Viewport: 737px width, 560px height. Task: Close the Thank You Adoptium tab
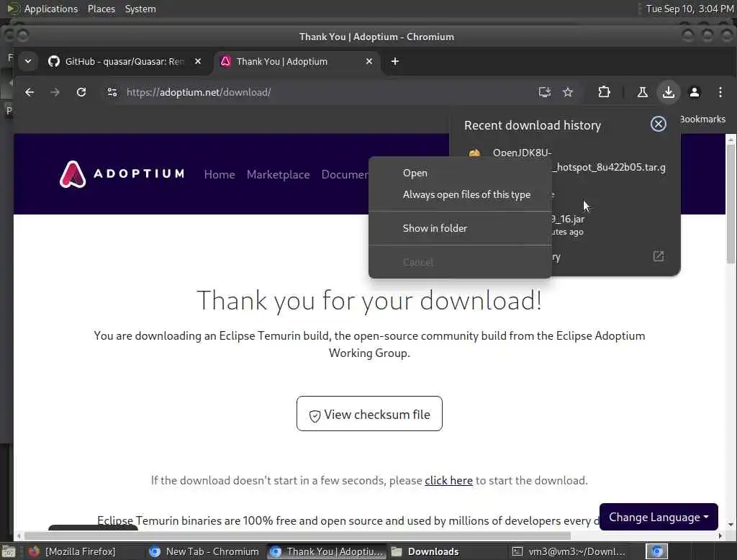(369, 61)
